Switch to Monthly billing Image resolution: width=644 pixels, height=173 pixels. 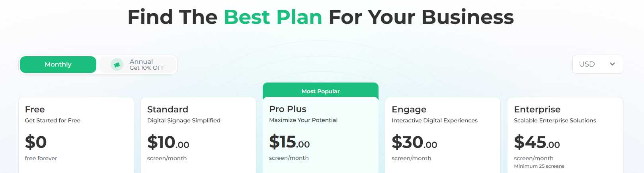pos(58,65)
